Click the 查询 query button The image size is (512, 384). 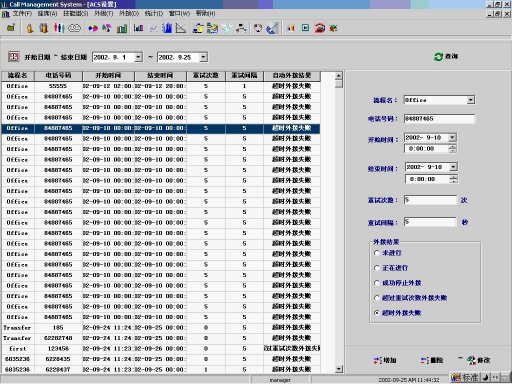(446, 56)
